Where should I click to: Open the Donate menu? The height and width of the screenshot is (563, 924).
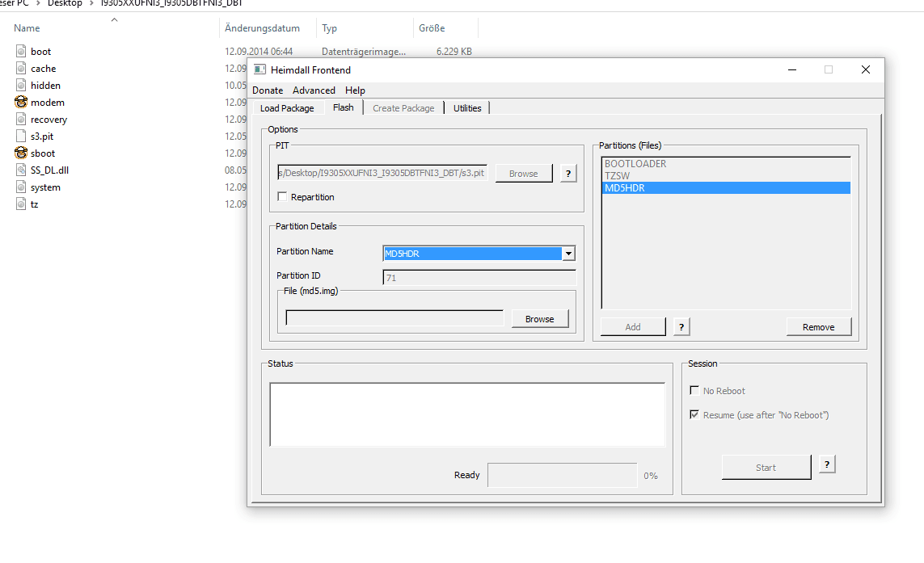[268, 90]
